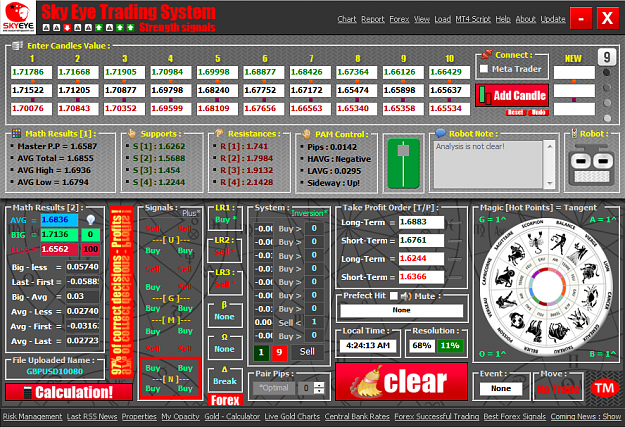Click the Long-Term 1.6883 take profit field
This screenshot has width=625, height=427.
[x=421, y=222]
